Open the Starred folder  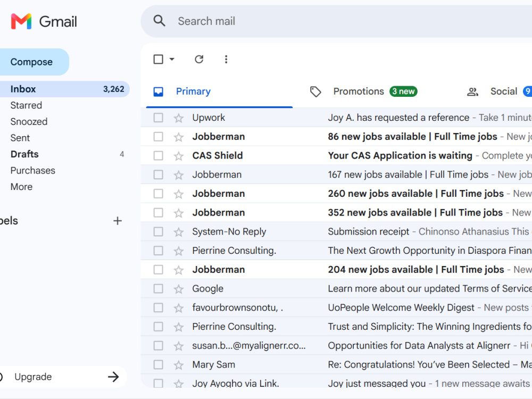click(26, 105)
